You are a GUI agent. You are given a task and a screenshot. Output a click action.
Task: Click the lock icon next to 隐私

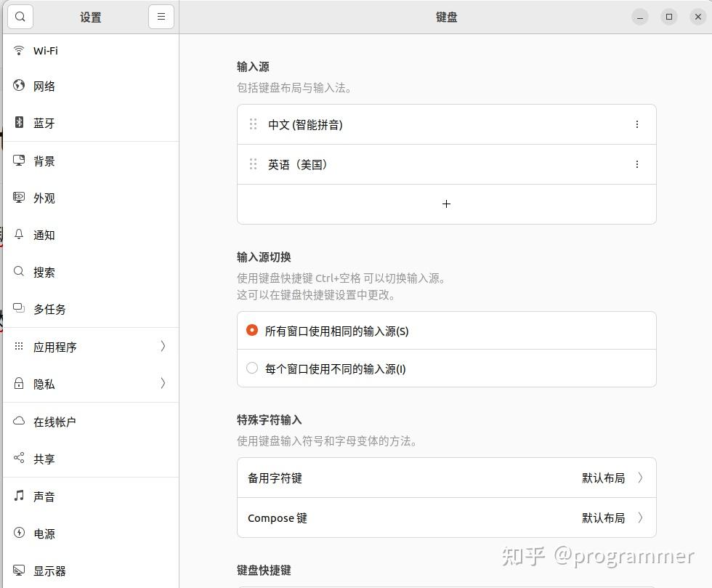point(19,383)
